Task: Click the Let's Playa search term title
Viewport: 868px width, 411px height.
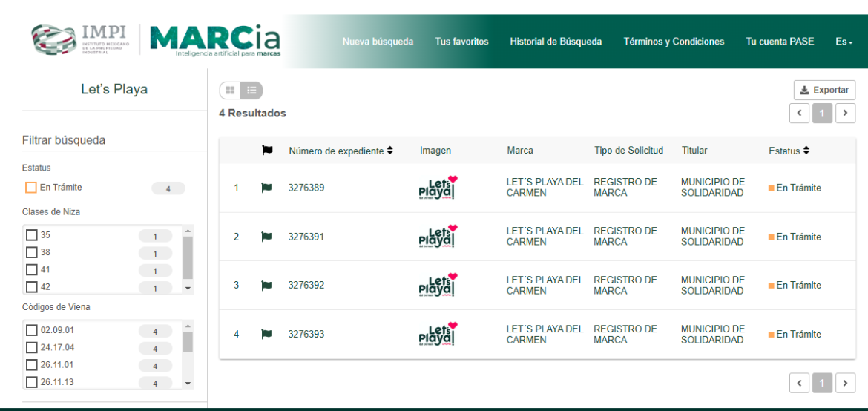Action: 114,89
